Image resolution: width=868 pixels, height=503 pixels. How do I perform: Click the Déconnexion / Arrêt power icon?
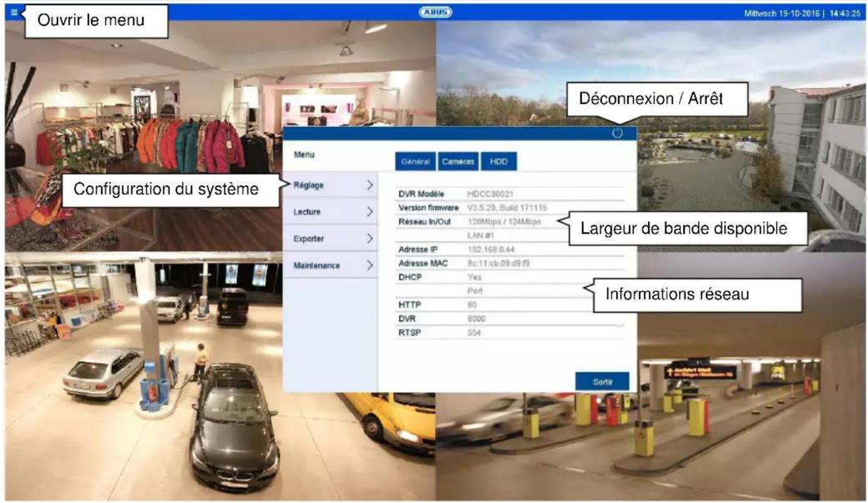619,133
